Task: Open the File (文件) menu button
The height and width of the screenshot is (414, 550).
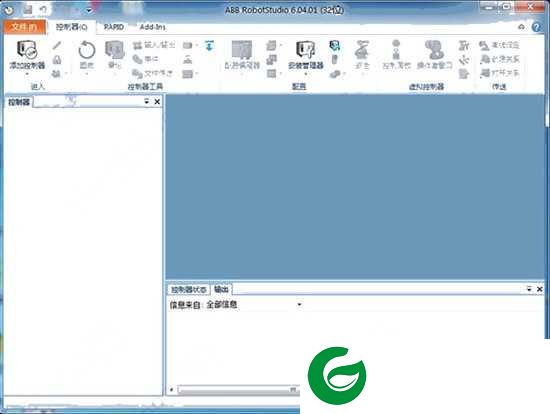Action: [24, 27]
